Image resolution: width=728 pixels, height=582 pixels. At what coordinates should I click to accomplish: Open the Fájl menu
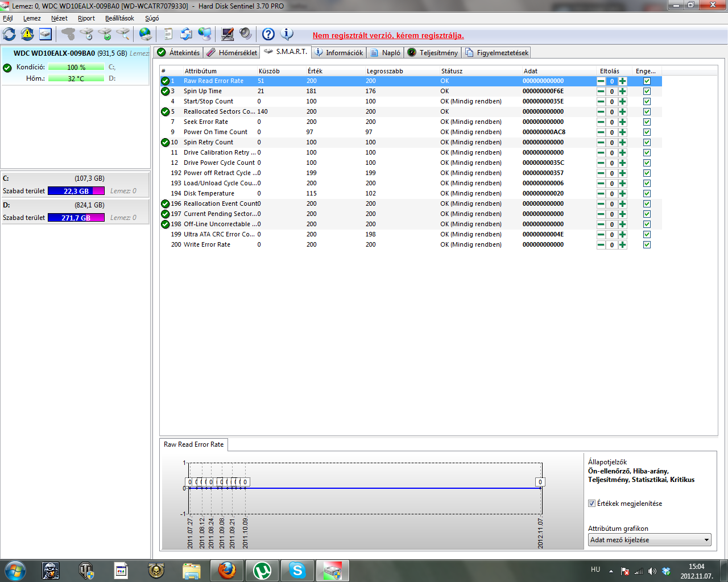tap(8, 18)
